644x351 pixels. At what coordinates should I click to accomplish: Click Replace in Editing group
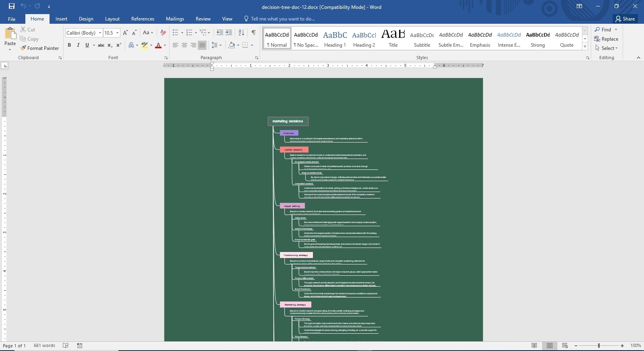[x=606, y=39]
